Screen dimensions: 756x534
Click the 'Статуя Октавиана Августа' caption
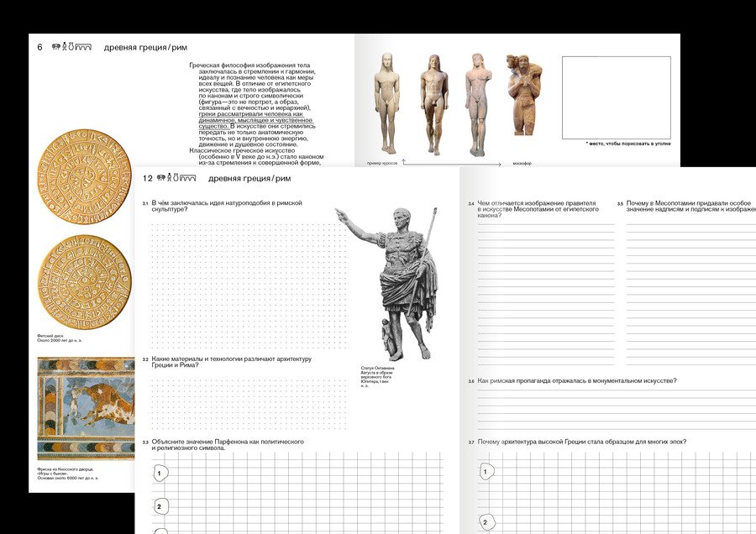coord(377,377)
